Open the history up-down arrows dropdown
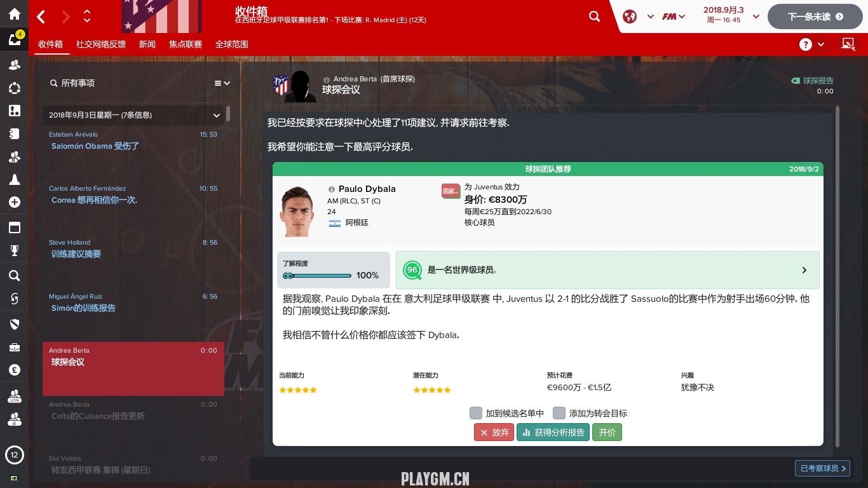 tap(87, 17)
